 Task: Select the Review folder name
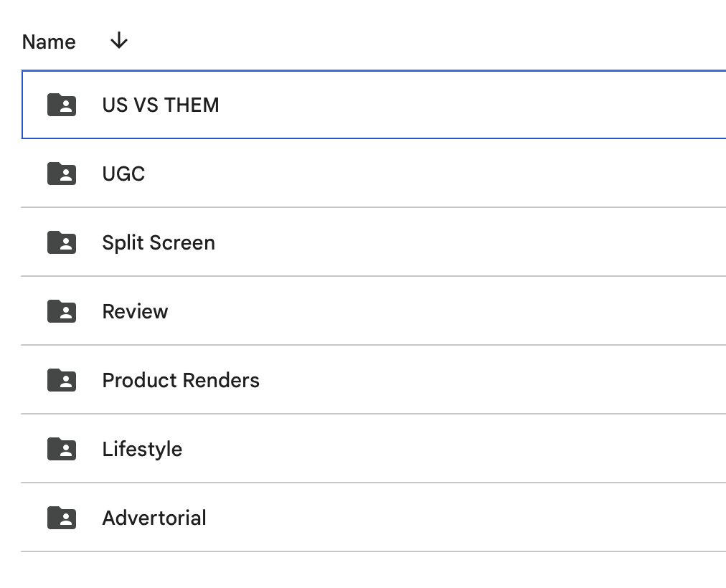(x=135, y=311)
